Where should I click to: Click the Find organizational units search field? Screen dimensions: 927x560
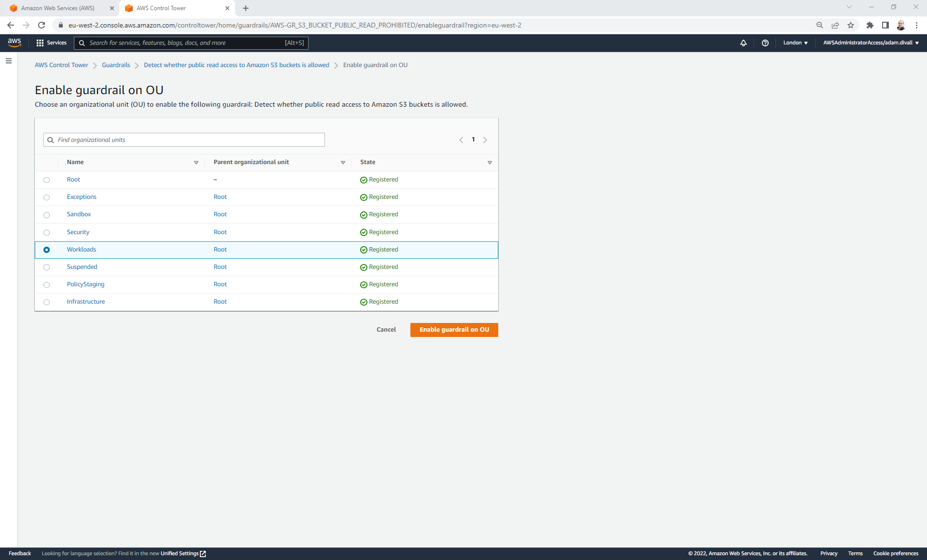183,140
